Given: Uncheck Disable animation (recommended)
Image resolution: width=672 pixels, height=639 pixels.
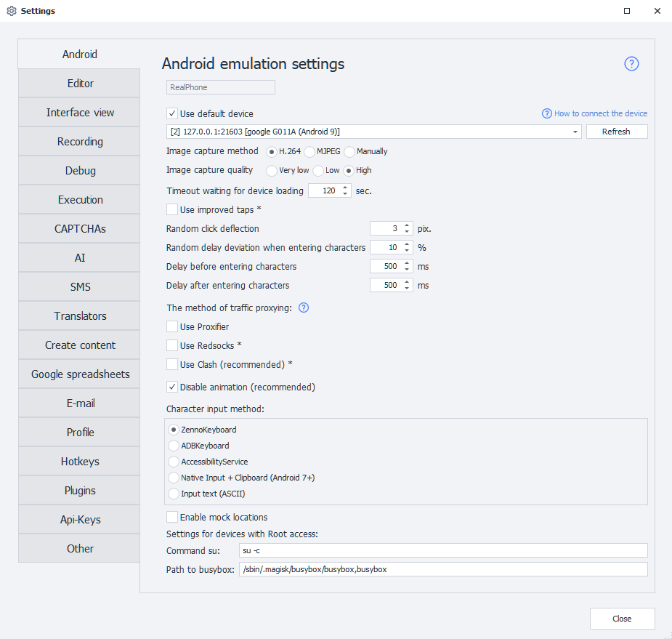Looking at the screenshot, I should pyautogui.click(x=172, y=387).
